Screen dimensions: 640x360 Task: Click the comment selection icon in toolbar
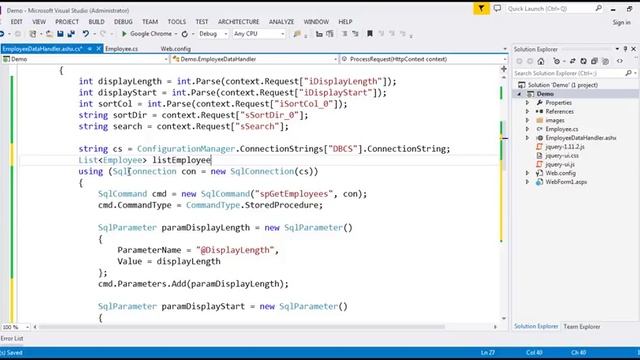point(344,34)
